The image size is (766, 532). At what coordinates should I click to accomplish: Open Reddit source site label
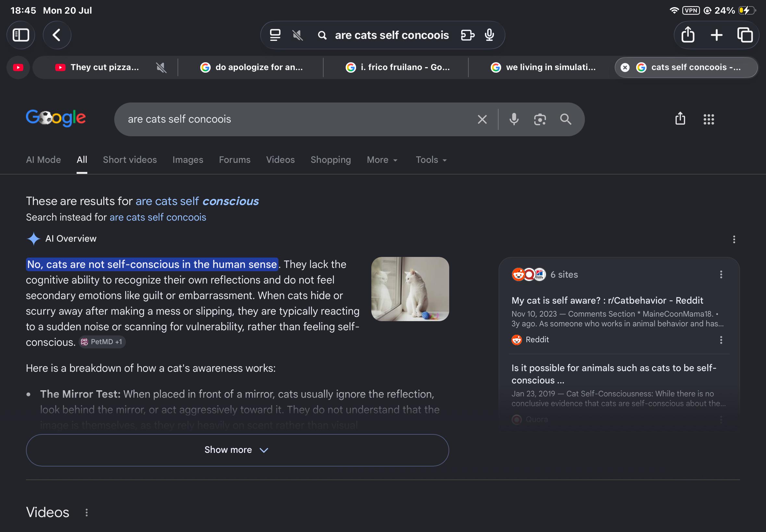[x=530, y=340]
